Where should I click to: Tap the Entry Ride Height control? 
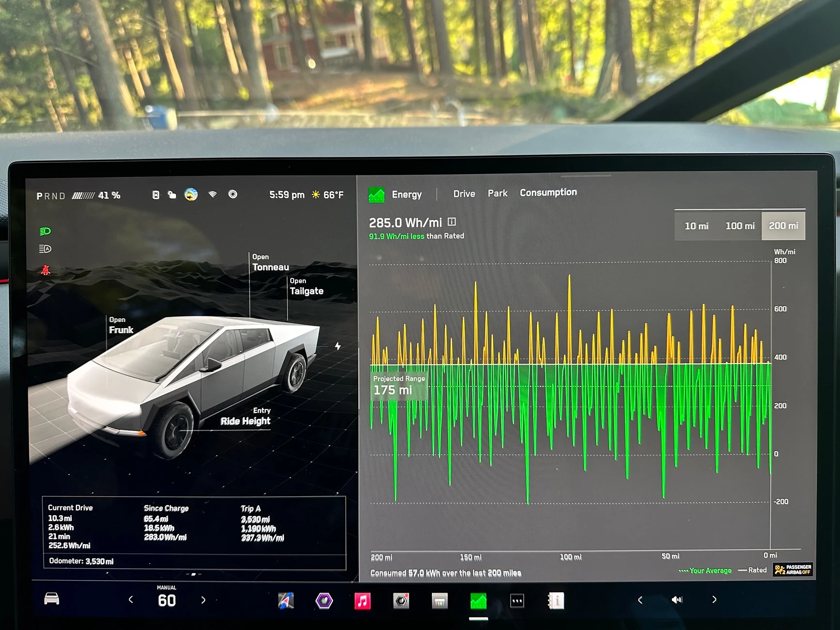coord(246,417)
